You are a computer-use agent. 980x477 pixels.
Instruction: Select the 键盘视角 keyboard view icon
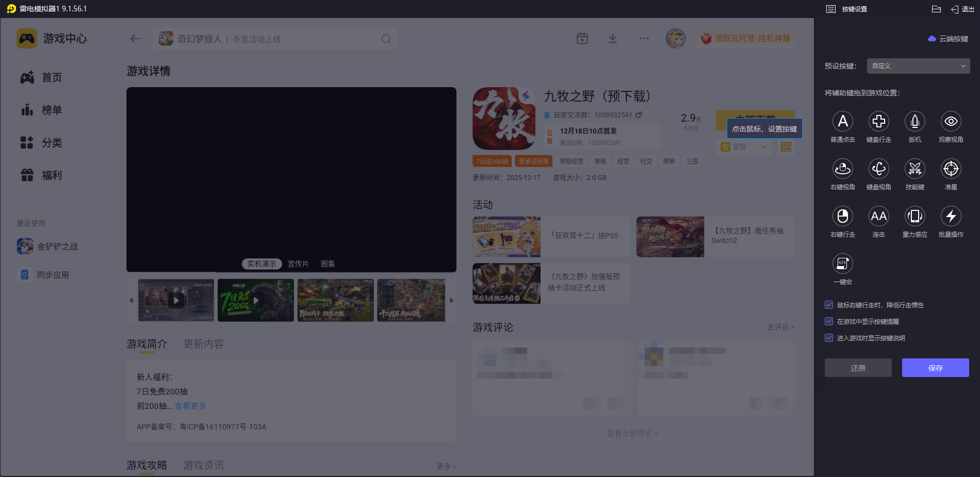pyautogui.click(x=879, y=169)
